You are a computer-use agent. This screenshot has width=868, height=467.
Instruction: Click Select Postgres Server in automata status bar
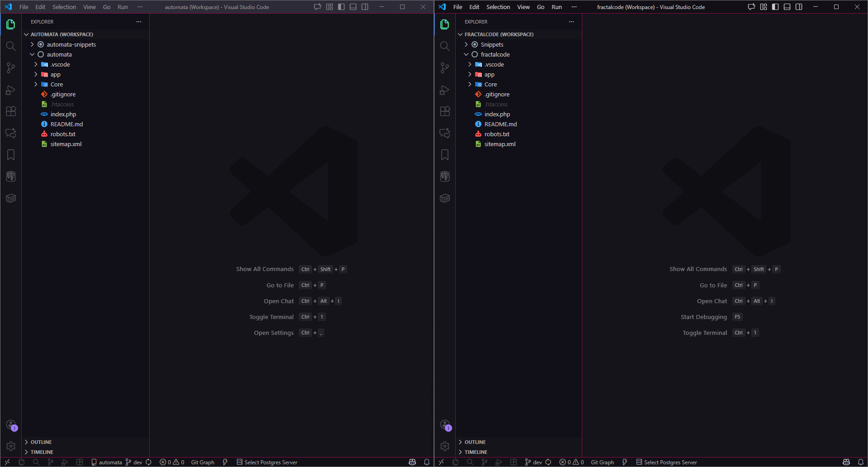click(x=267, y=462)
